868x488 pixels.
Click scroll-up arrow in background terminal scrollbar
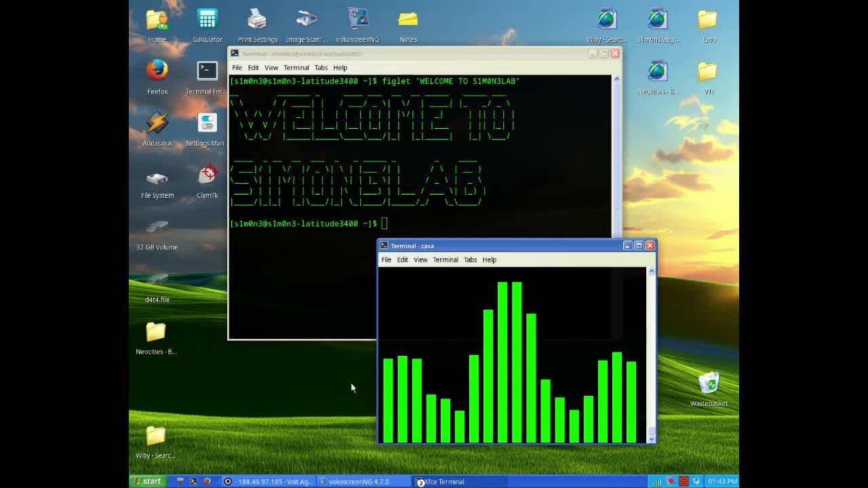[x=616, y=79]
